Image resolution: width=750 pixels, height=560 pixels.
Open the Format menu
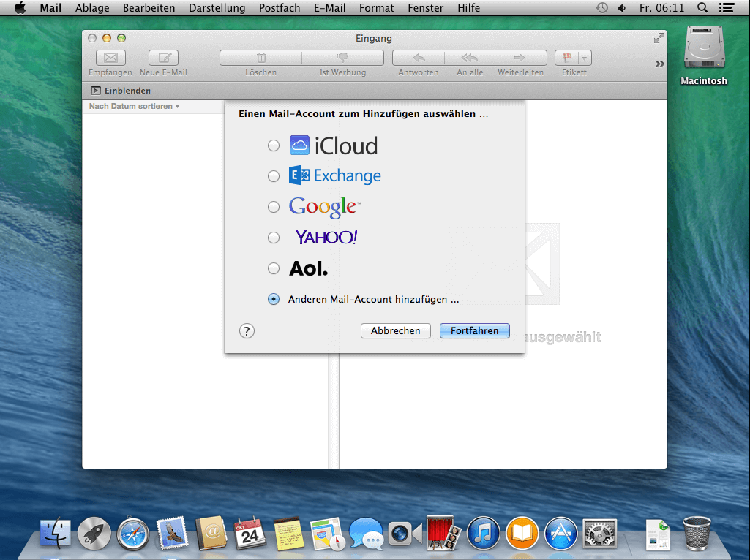click(376, 7)
